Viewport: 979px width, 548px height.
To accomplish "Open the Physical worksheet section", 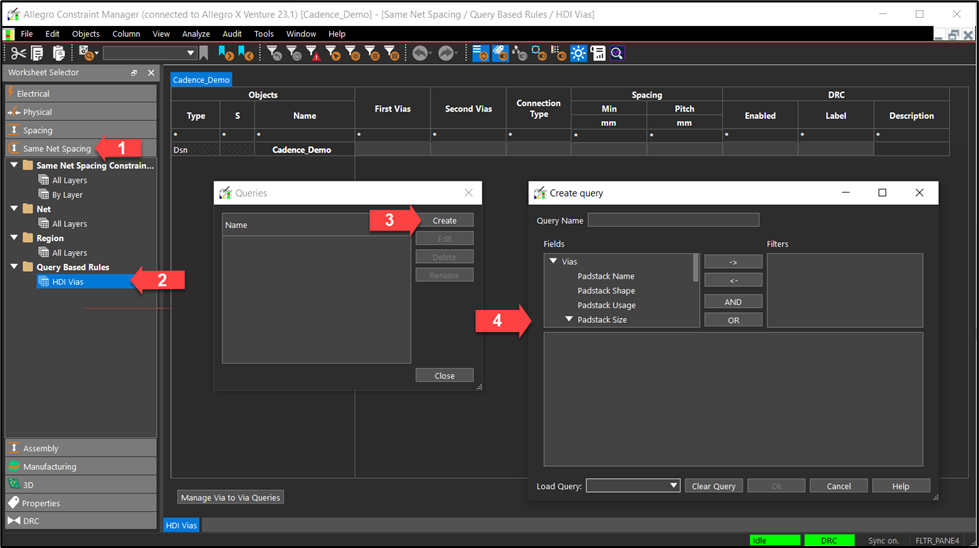I will point(81,112).
